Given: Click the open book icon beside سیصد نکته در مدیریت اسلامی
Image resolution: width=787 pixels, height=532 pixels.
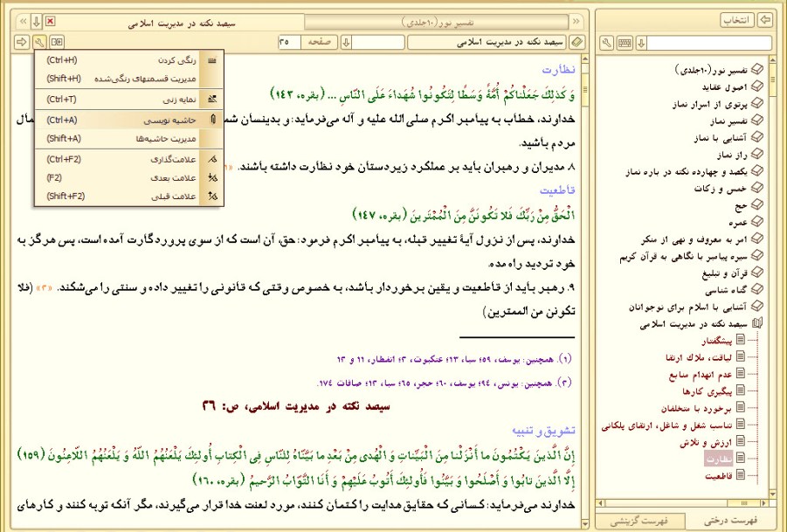Looking at the screenshot, I should click(757, 323).
